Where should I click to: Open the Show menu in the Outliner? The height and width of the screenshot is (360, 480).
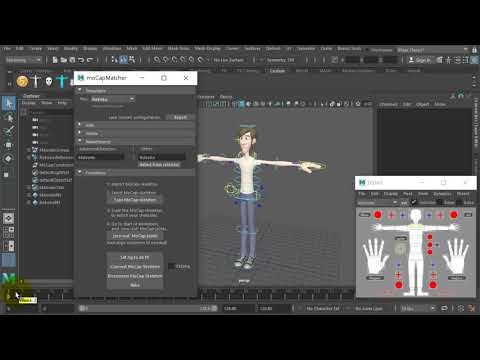[47, 103]
